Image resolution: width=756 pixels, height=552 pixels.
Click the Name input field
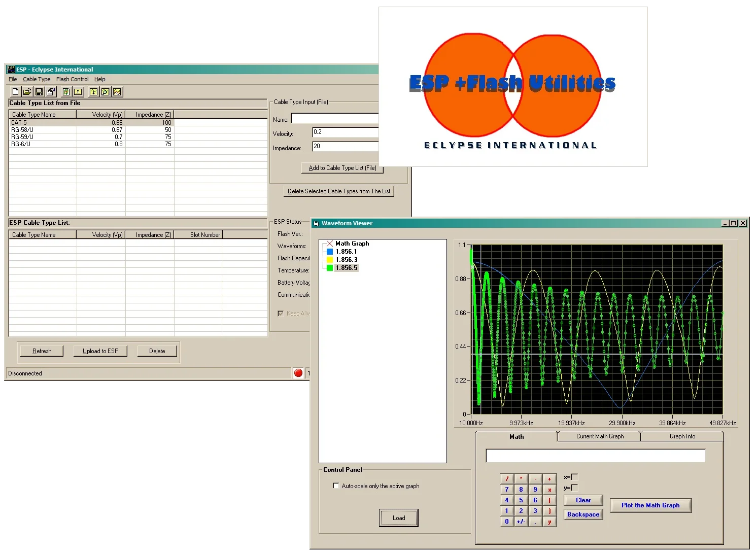[335, 119]
